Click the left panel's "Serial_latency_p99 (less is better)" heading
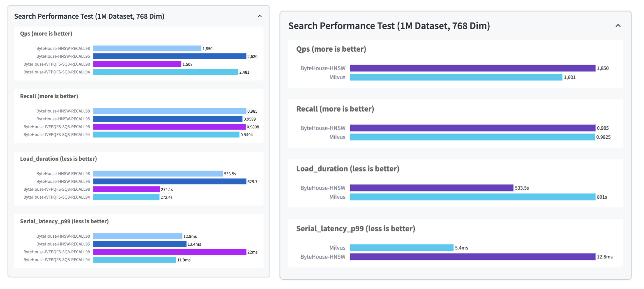 coord(64,221)
